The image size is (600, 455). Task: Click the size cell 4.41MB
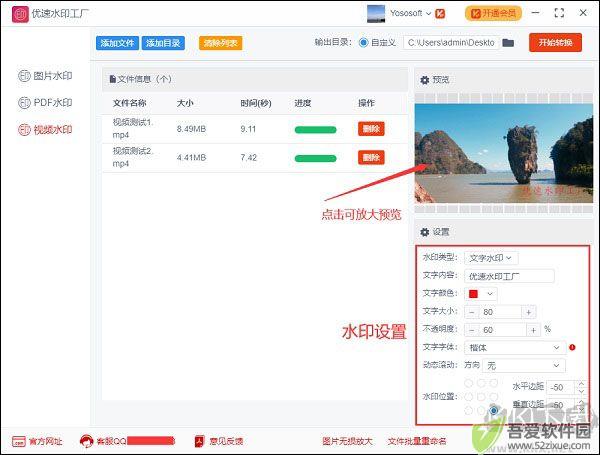(191, 158)
